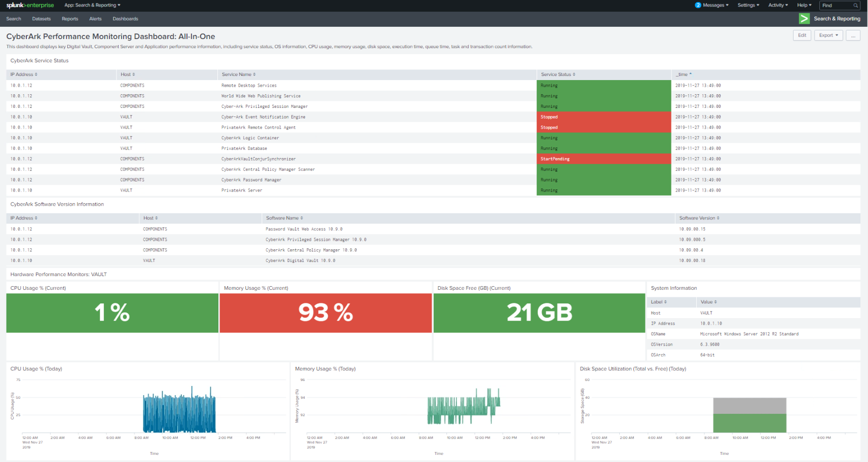The image size is (868, 462).
Task: Sort Service Status table by Host column
Action: [x=128, y=74]
